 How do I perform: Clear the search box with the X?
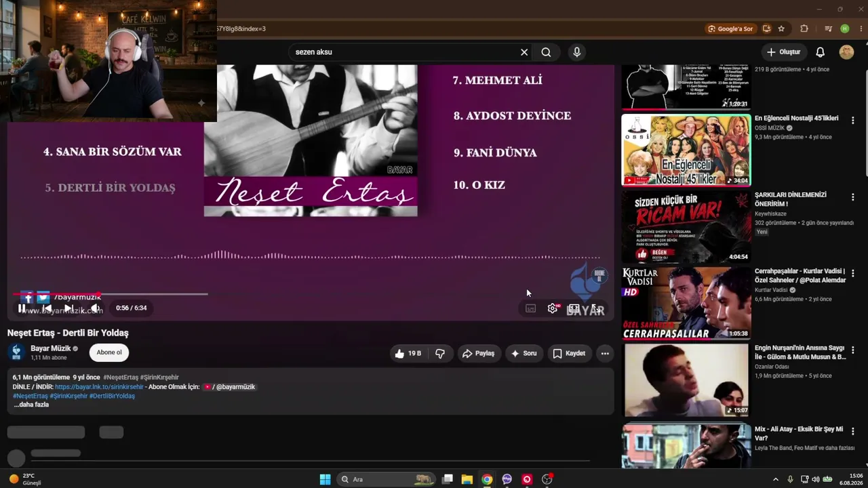[524, 52]
